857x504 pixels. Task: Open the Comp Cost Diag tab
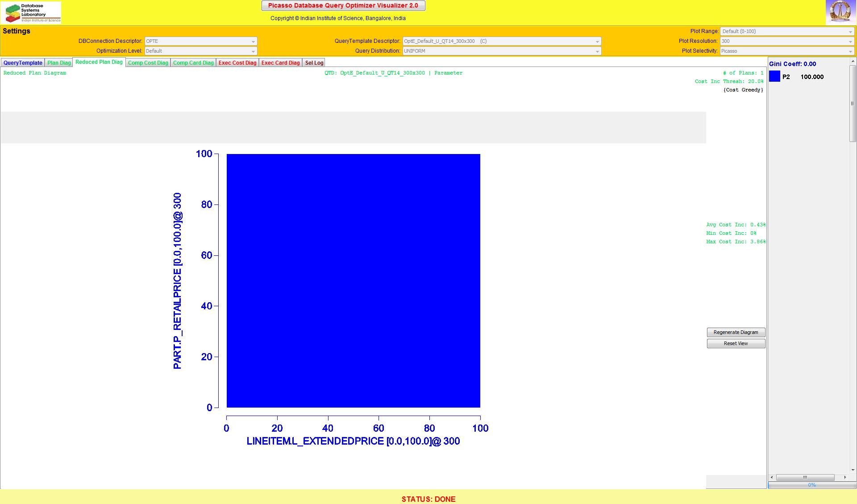pyautogui.click(x=148, y=63)
